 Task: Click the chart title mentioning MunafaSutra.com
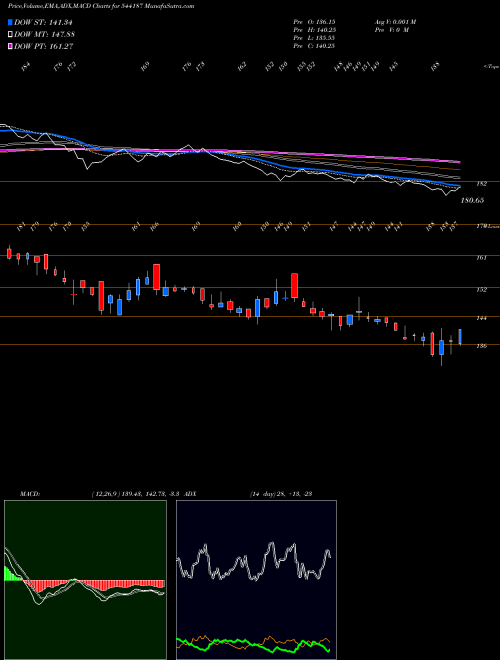(101, 7)
